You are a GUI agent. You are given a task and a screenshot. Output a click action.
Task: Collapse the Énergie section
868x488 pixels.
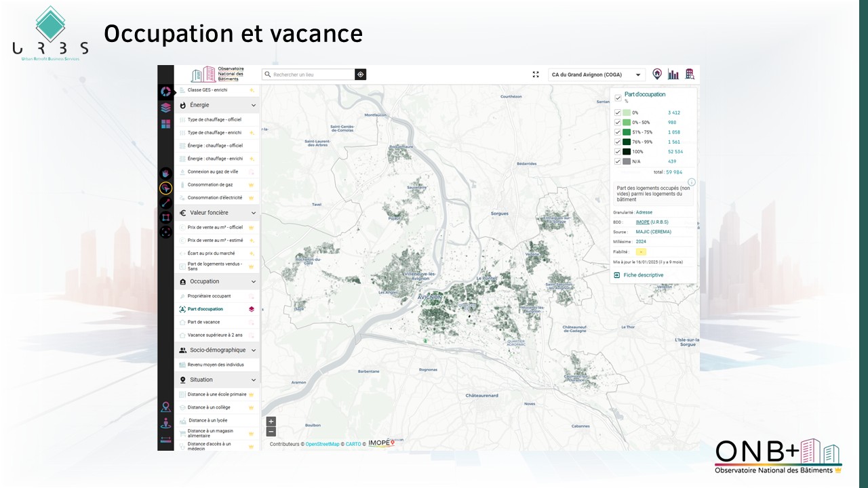pos(254,106)
